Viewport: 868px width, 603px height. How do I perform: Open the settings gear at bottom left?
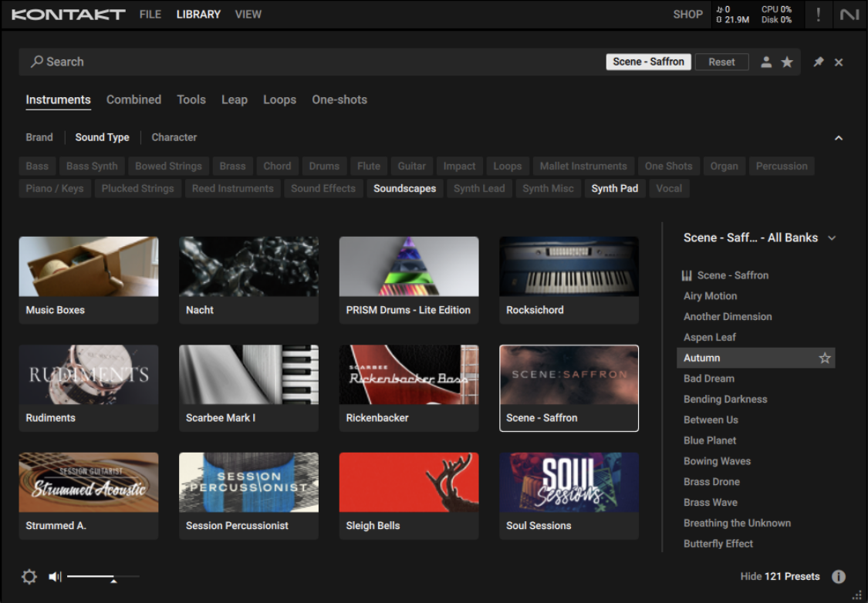[x=29, y=576]
